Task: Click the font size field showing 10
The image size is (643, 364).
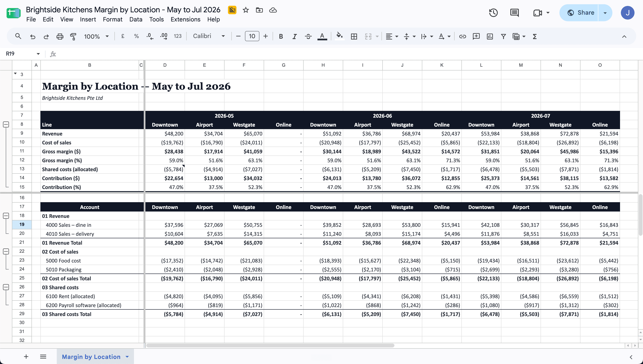Action: tap(252, 36)
